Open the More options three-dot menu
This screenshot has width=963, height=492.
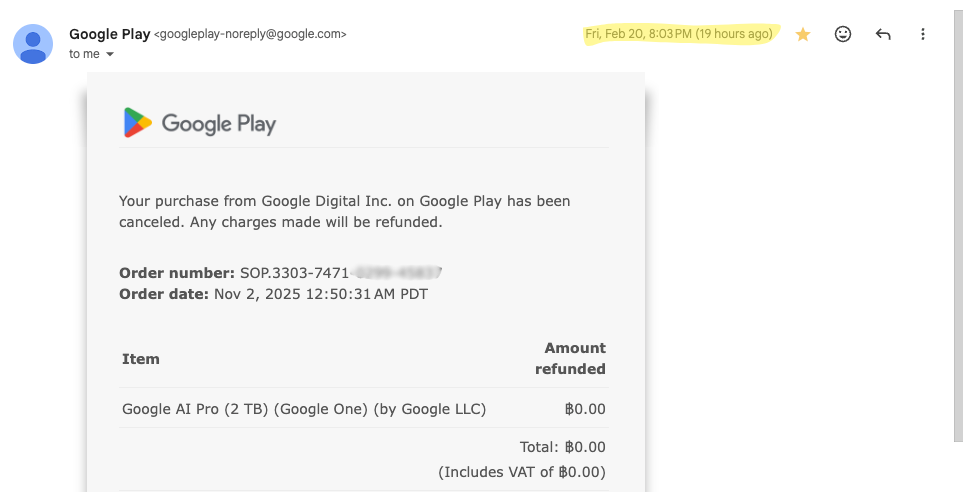[x=923, y=35]
